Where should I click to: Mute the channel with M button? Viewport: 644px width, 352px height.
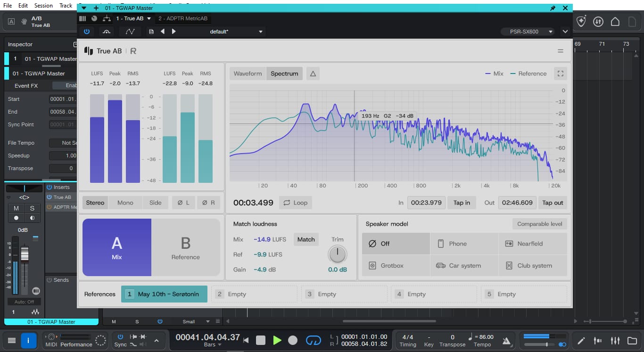[17, 208]
